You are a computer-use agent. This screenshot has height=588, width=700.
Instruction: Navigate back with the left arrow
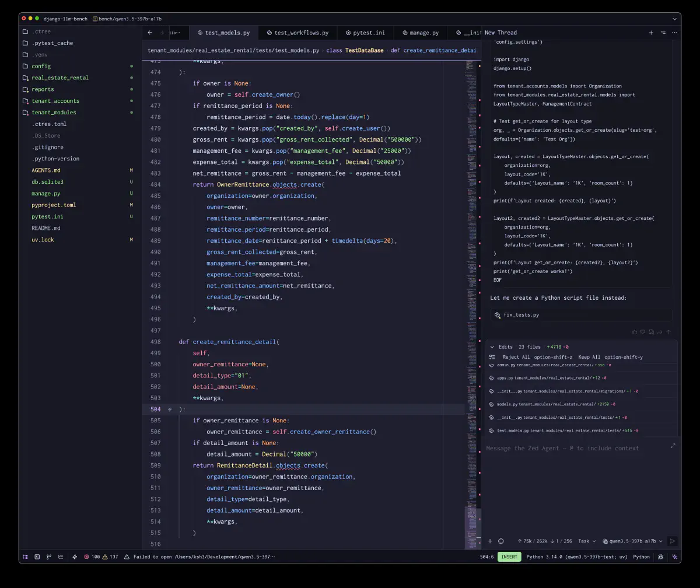(x=150, y=33)
